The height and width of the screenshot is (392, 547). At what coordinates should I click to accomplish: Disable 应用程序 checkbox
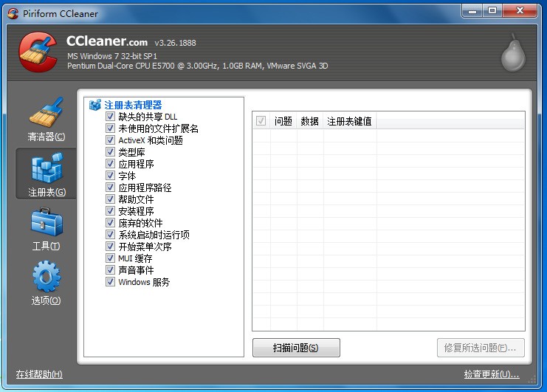click(110, 164)
